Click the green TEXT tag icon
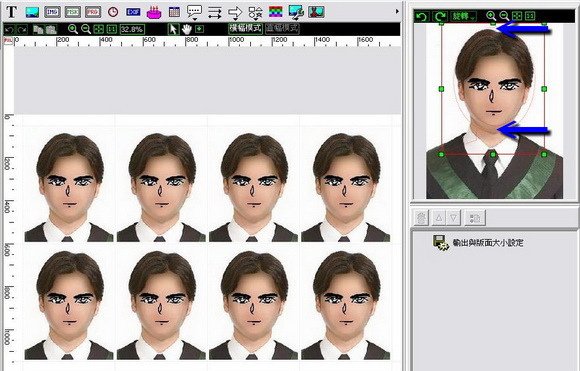580x371 pixels. [x=73, y=12]
